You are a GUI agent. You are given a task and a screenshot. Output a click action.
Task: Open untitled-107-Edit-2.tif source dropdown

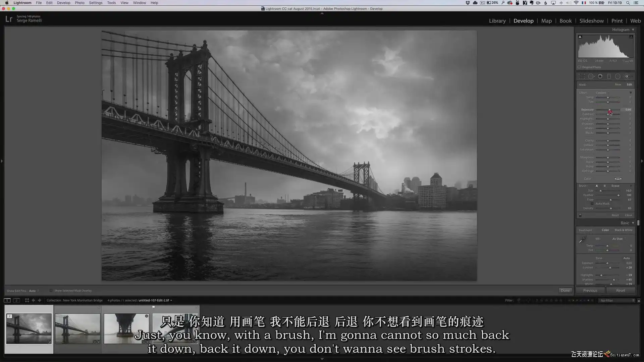(155, 300)
